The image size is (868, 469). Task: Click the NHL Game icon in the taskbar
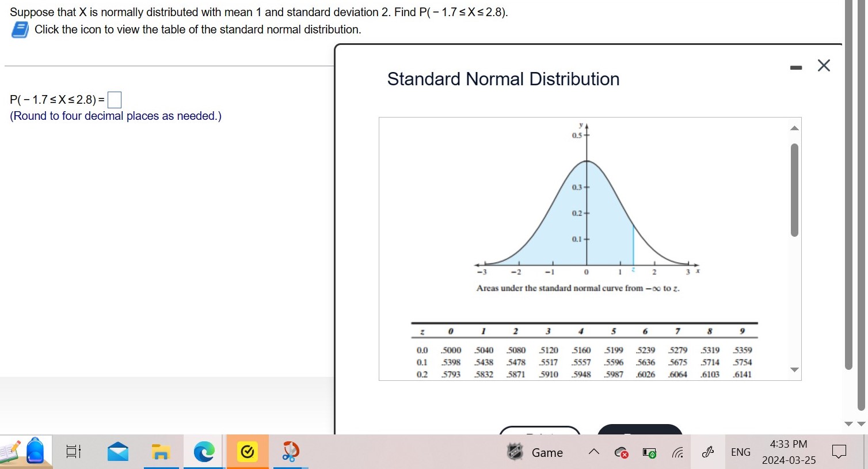point(514,452)
